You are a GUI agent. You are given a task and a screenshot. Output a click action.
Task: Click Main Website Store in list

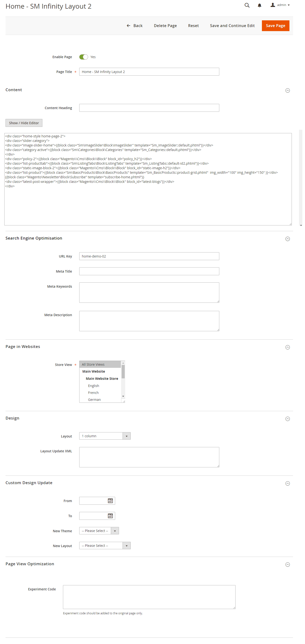tap(100, 379)
